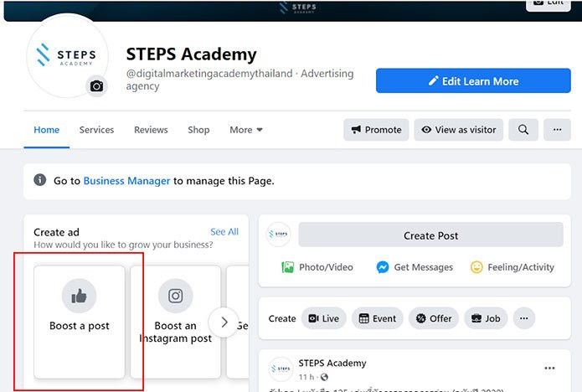The width and height of the screenshot is (582, 392).
Task: Click @digitalmarketingacademythailand username text
Action: pos(209,74)
